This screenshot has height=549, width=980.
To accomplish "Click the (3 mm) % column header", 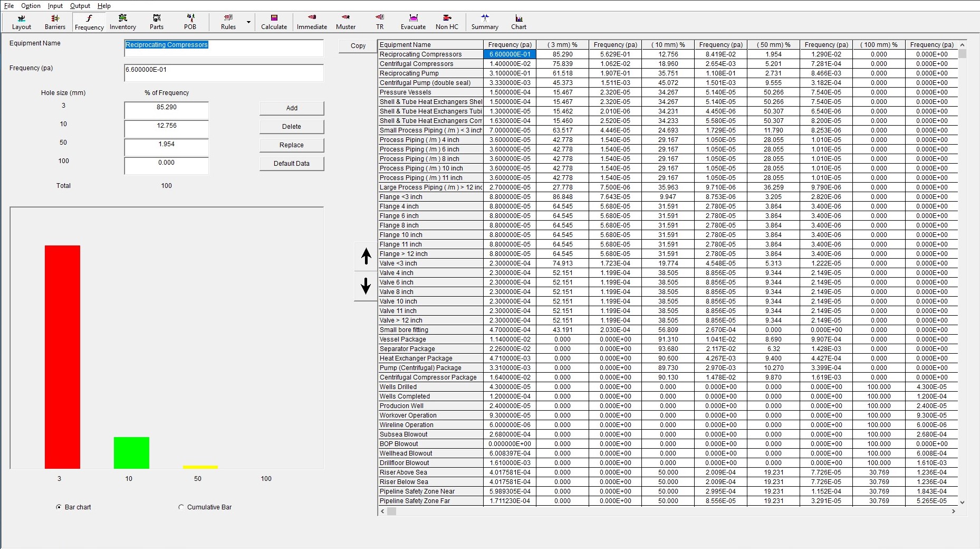I will point(562,45).
